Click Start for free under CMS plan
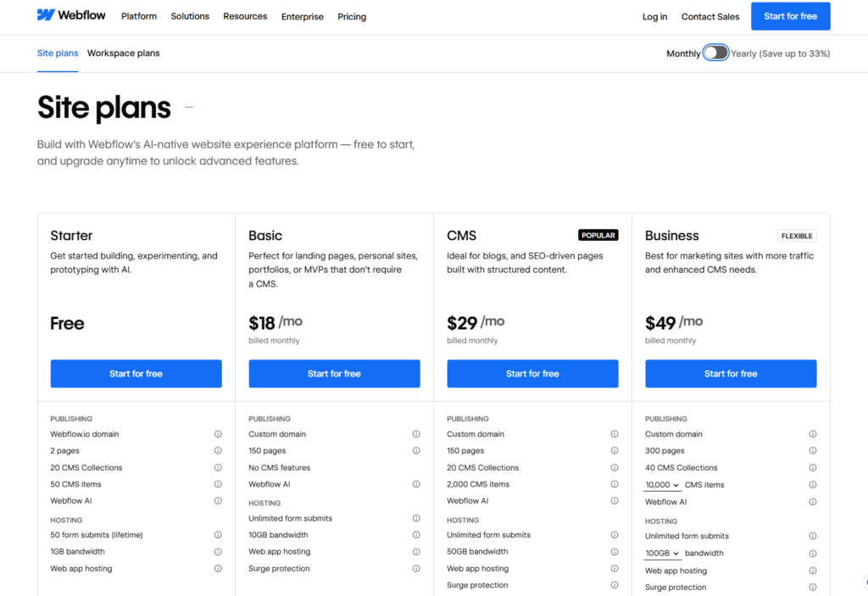This screenshot has width=868, height=596. [532, 373]
